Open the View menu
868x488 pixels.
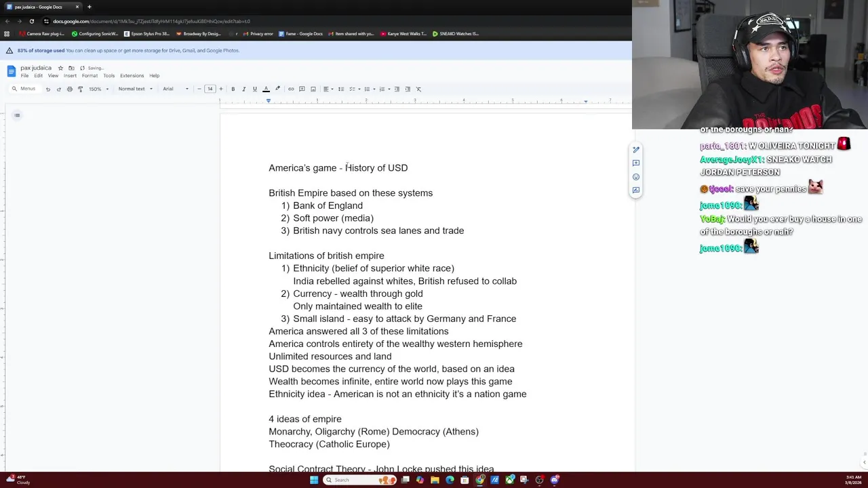tap(53, 75)
